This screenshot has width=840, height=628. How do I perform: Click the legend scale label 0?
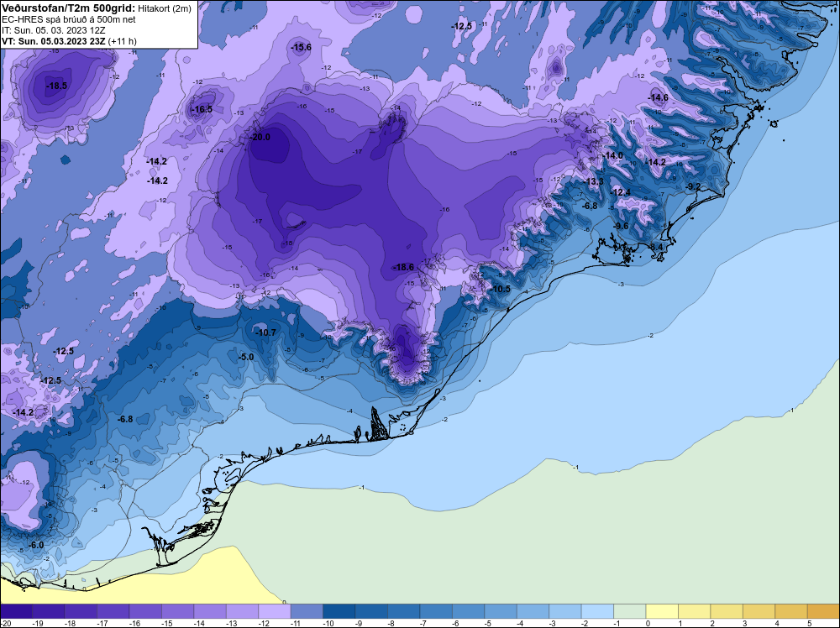click(648, 623)
